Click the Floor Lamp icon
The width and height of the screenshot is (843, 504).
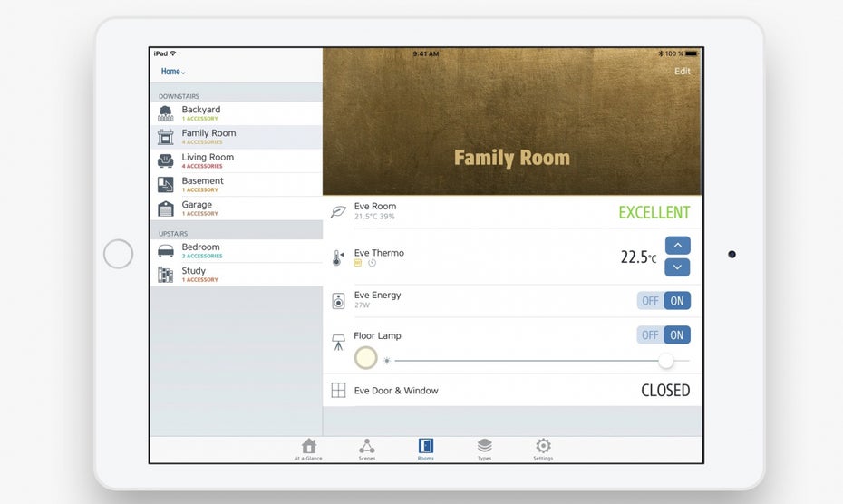coord(338,342)
